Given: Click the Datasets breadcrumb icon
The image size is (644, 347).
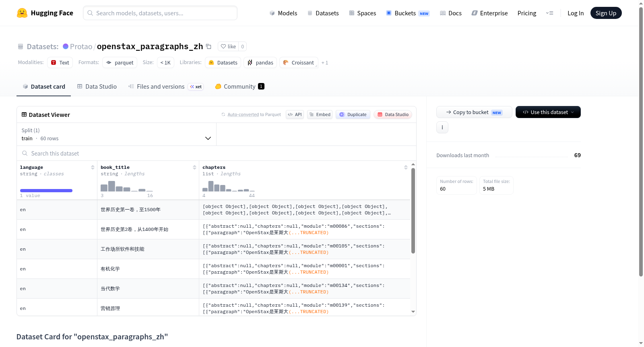Looking at the screenshot, I should (x=21, y=46).
